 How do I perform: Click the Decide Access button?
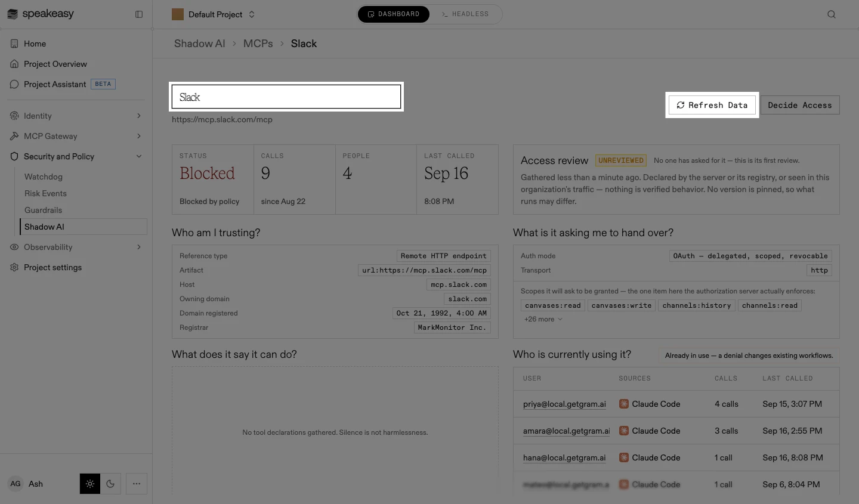coord(800,105)
